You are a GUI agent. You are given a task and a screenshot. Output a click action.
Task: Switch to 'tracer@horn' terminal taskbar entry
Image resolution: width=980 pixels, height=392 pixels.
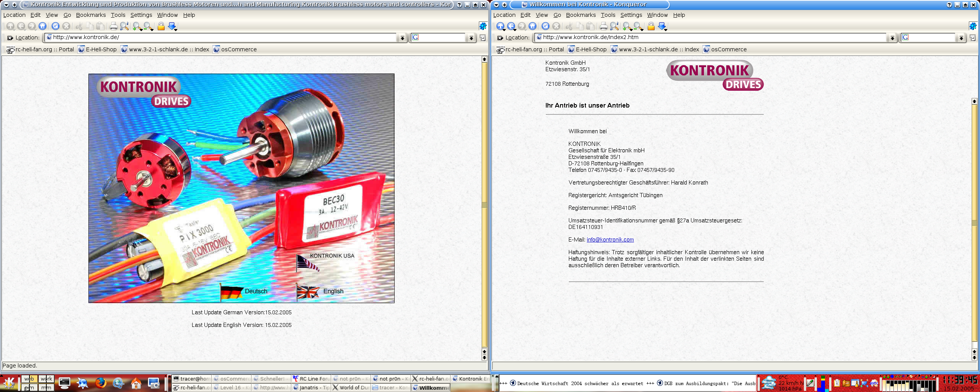[191, 379]
